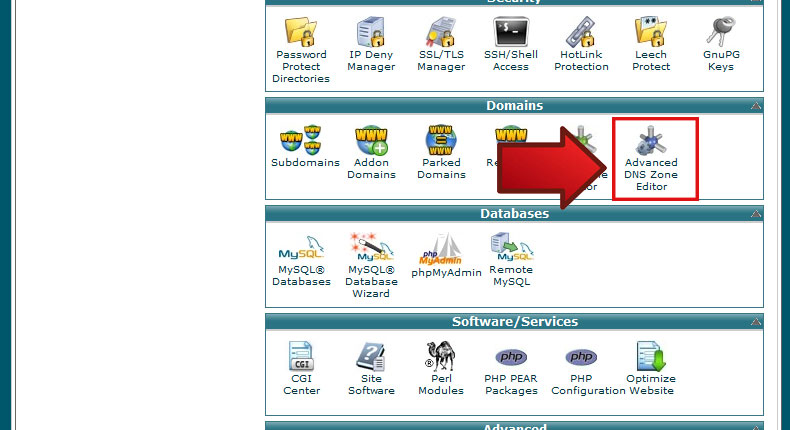Click the Domains section header title

(514, 105)
